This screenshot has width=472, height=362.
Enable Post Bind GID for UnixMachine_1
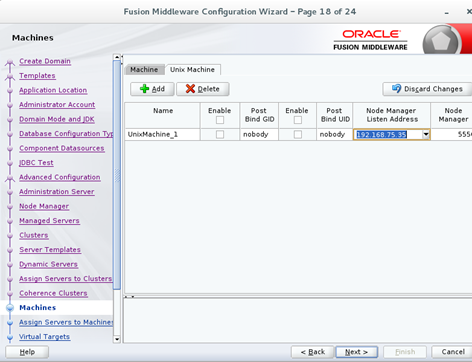coord(220,134)
